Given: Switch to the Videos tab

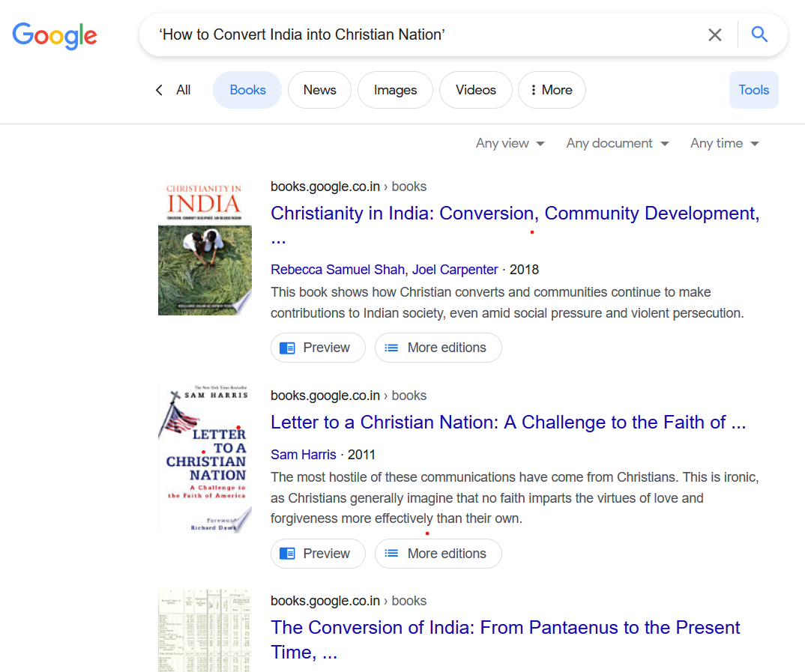Looking at the screenshot, I should 476,90.
